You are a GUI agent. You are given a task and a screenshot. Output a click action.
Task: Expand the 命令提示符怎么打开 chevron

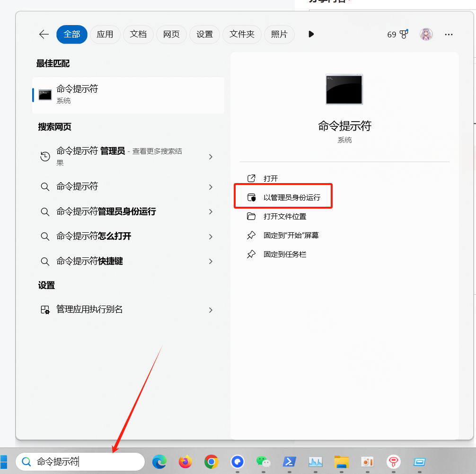click(x=211, y=237)
